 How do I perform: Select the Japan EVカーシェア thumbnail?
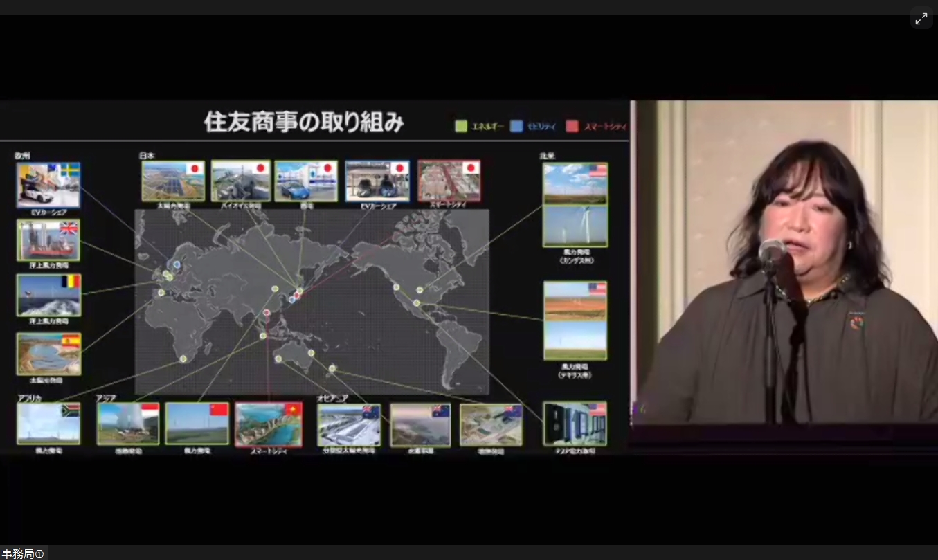point(377,181)
